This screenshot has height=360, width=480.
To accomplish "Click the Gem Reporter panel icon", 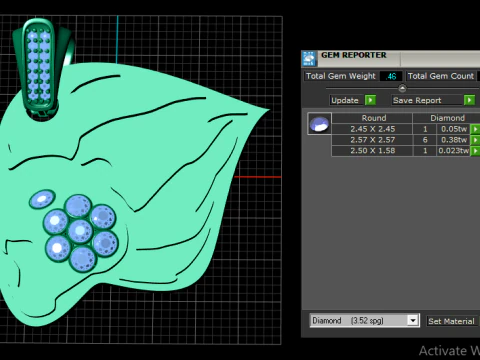I will pyautogui.click(x=309, y=59).
